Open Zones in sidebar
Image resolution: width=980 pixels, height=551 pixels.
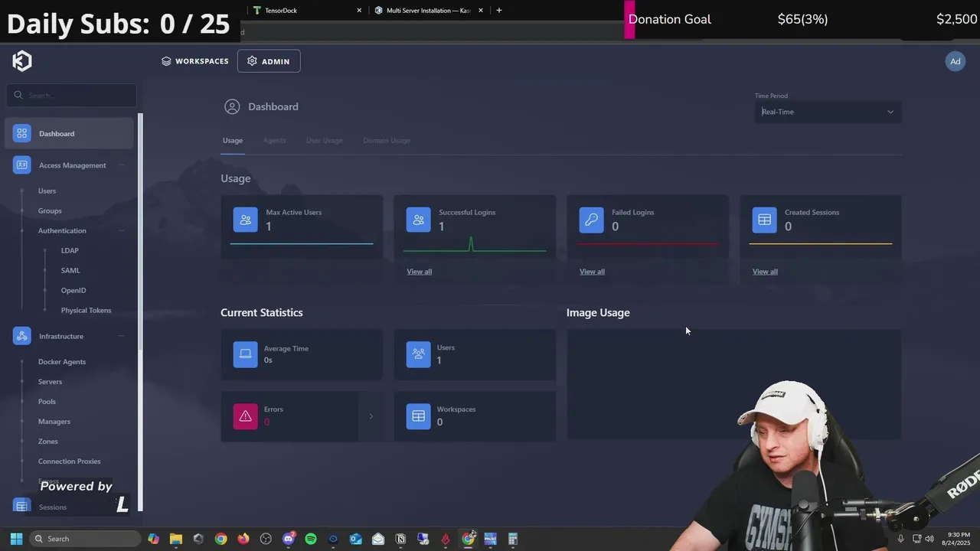point(47,442)
